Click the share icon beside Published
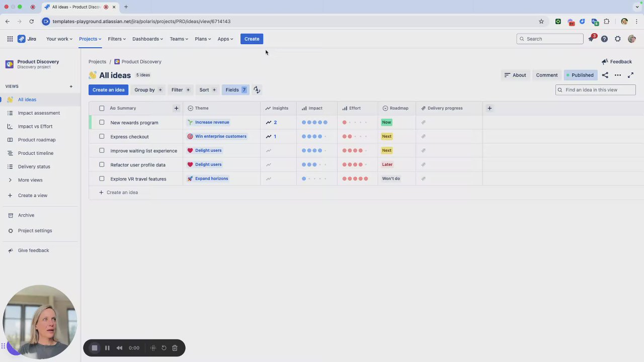The image size is (644, 362). point(605,75)
